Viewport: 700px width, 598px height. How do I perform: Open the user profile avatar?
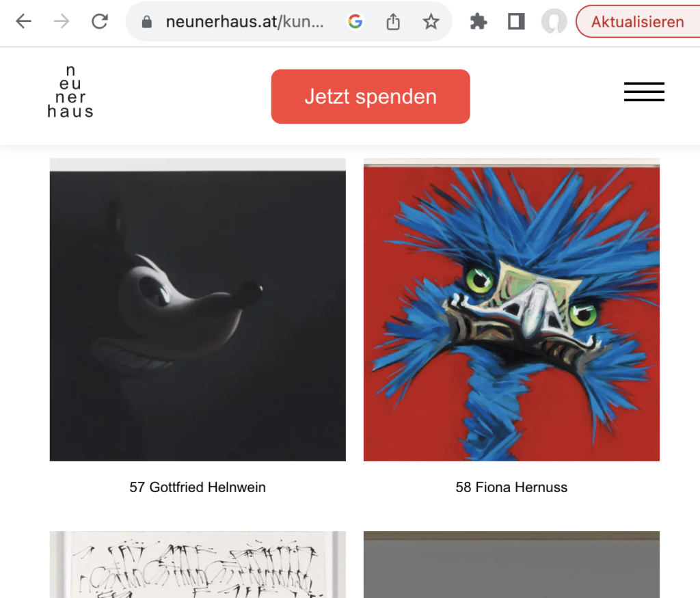coord(554,21)
